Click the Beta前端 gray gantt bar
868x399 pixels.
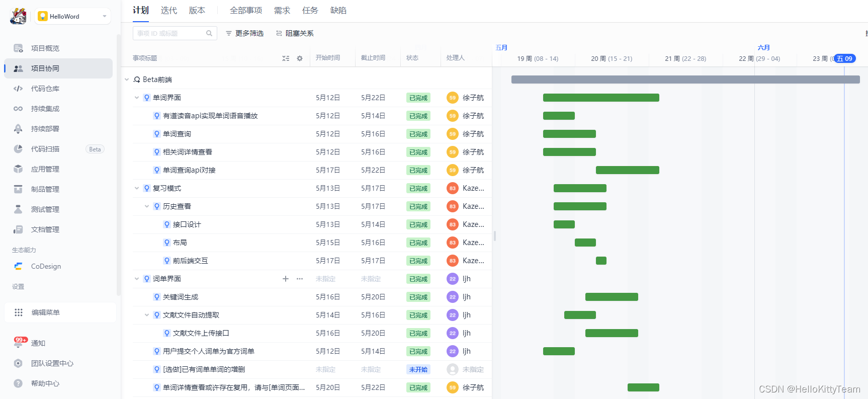click(685, 79)
